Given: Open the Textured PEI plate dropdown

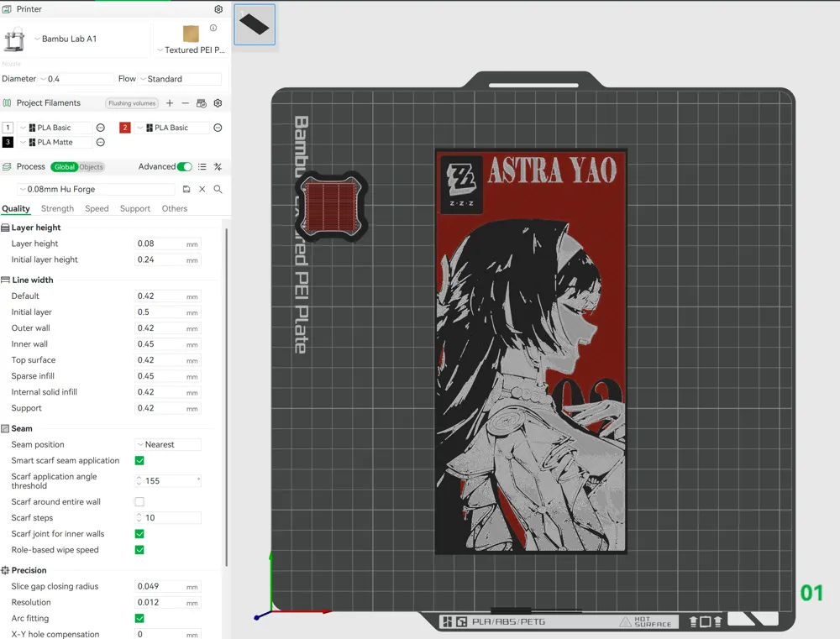Looking at the screenshot, I should coord(191,50).
